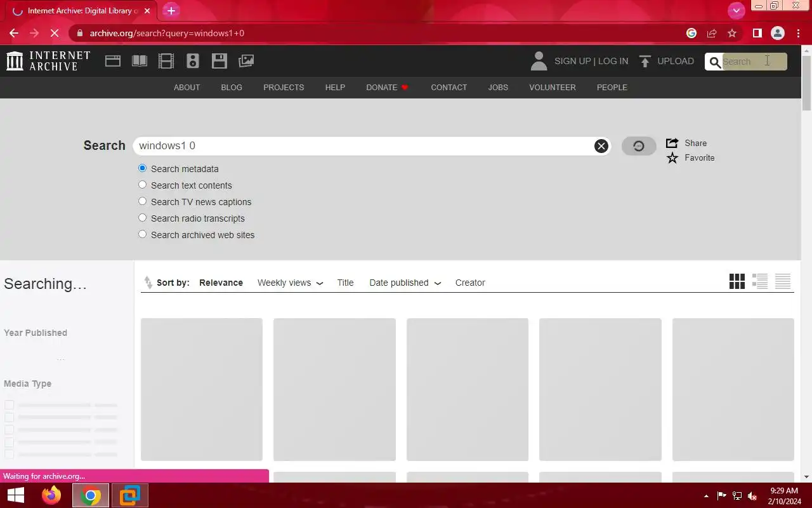
Task: Click the Internet Archive browser tab
Action: tap(82, 11)
